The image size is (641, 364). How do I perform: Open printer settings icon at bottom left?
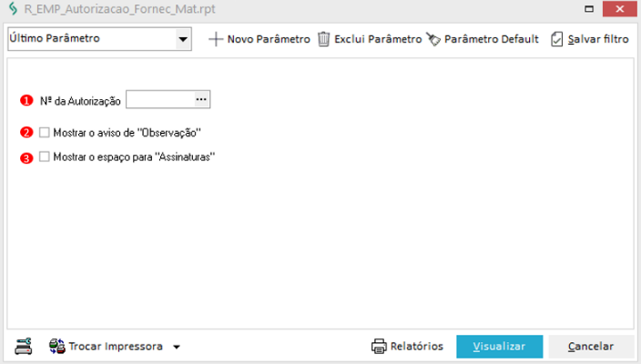pos(24,347)
